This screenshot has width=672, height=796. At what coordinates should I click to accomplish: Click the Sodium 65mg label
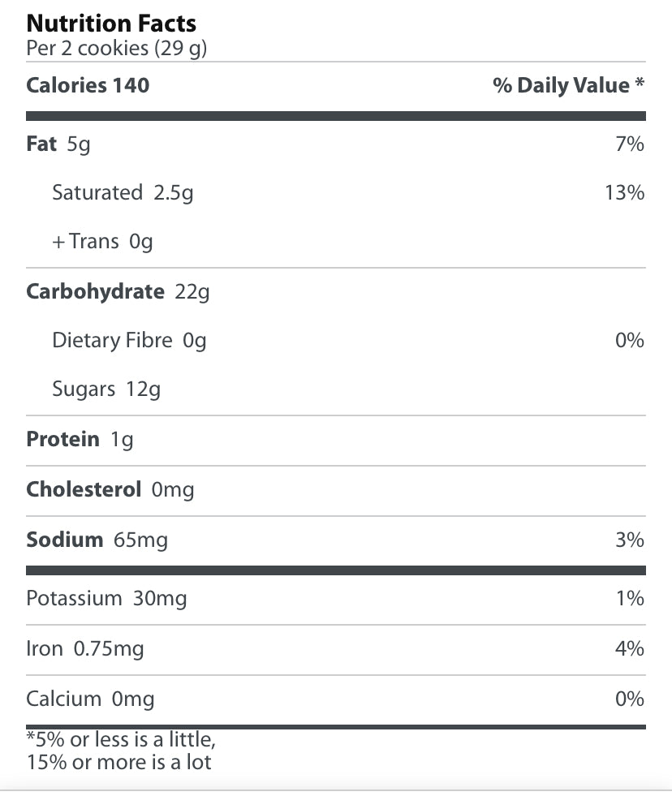[97, 540]
